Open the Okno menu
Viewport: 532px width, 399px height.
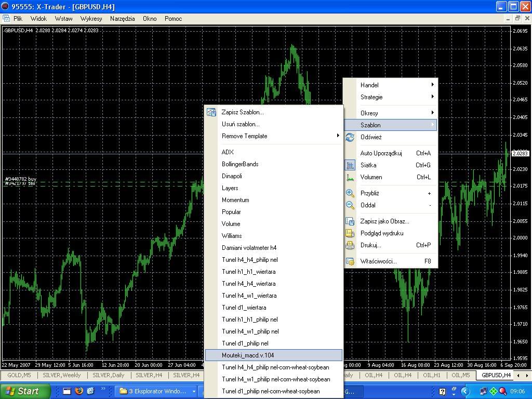(150, 19)
